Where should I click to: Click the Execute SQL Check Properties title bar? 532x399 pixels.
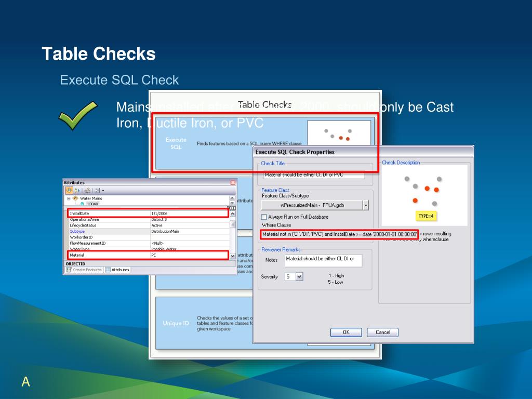pos(363,152)
